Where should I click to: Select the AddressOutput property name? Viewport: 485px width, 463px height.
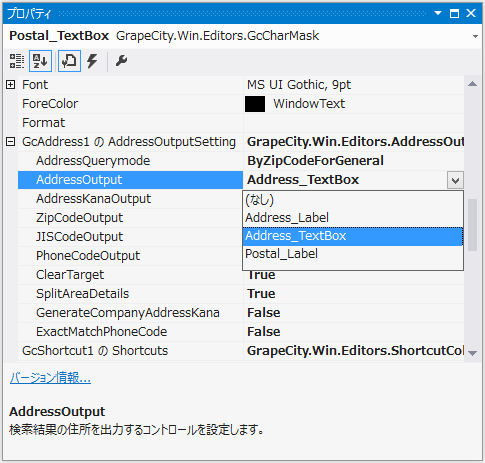point(130,180)
